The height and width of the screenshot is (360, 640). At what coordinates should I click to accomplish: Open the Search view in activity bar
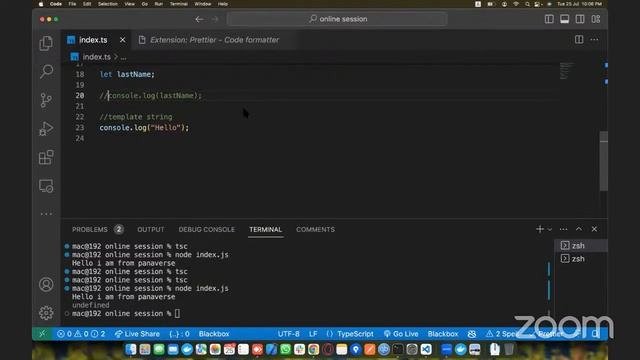[46, 71]
